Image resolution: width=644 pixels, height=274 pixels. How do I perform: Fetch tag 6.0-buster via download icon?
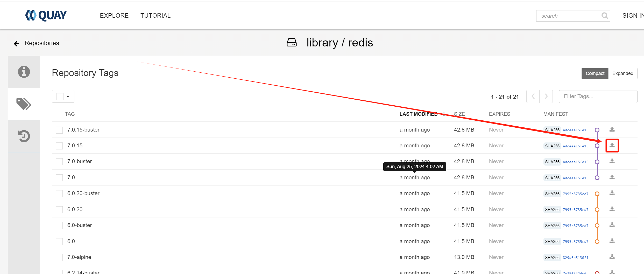pos(612,225)
